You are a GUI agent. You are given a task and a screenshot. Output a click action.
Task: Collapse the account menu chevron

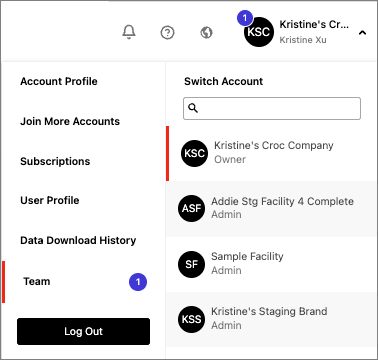[362, 33]
